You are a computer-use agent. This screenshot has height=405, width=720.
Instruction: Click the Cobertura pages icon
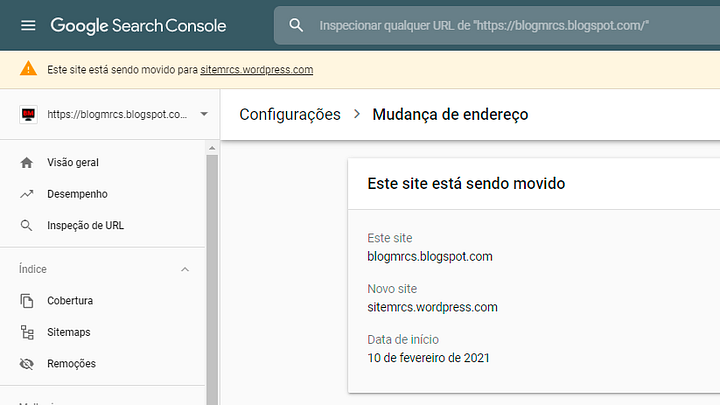click(x=27, y=301)
